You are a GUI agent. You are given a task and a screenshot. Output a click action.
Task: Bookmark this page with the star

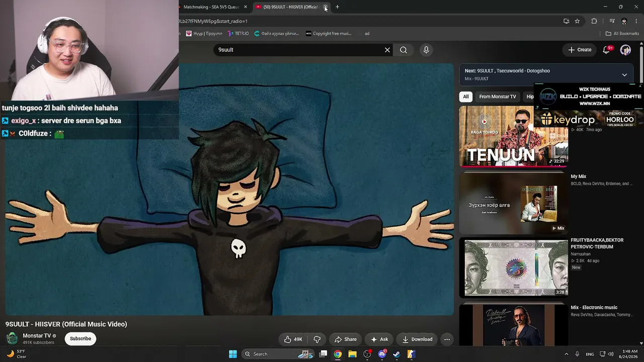pos(577,21)
